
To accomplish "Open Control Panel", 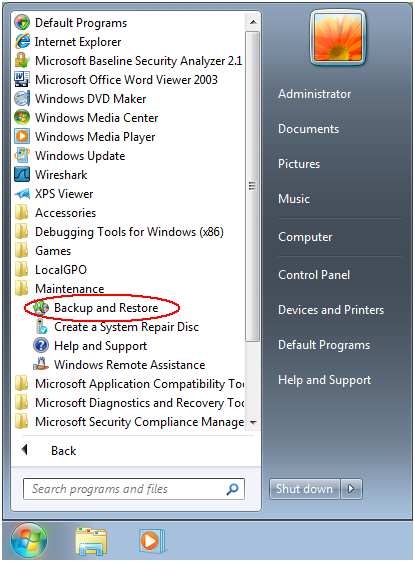I will click(x=314, y=275).
